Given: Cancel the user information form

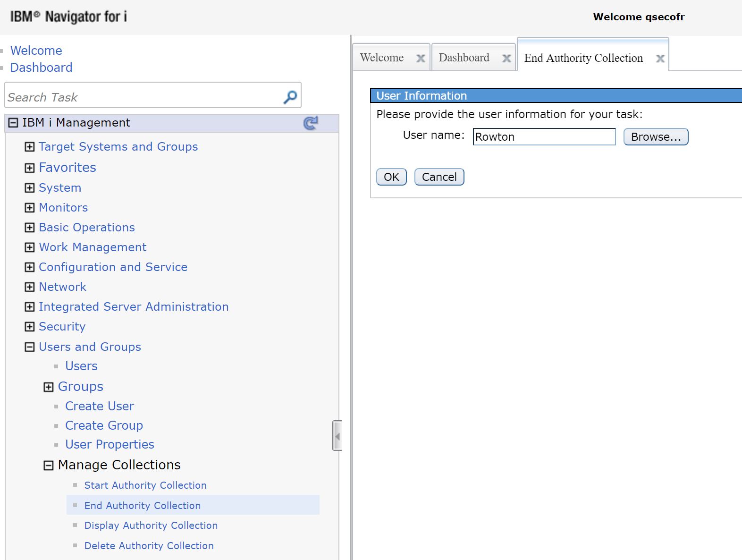Looking at the screenshot, I should coord(439,177).
